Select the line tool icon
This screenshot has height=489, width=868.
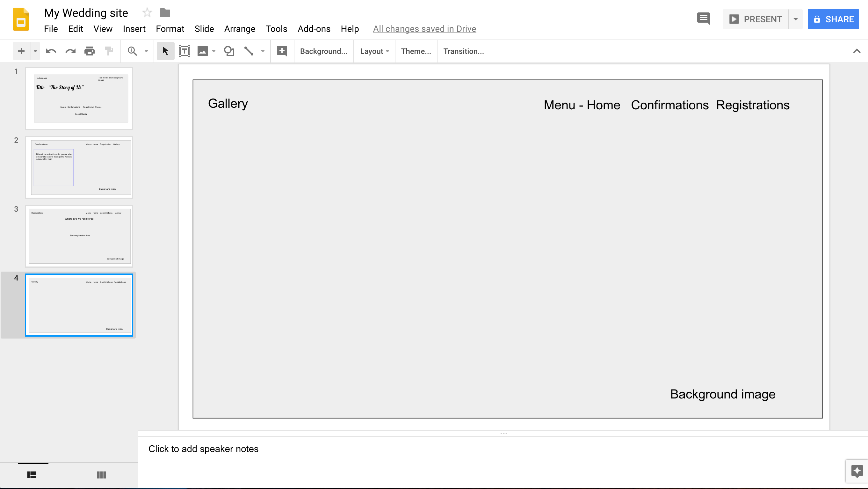click(x=249, y=51)
